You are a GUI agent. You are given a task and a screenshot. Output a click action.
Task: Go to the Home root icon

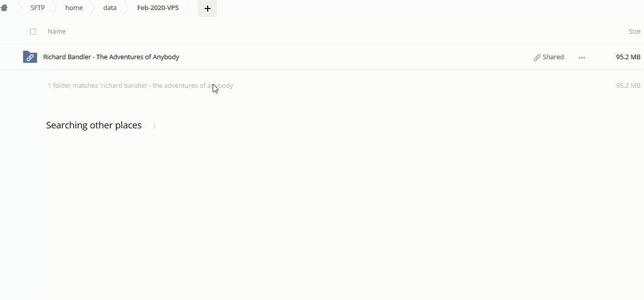(4, 8)
